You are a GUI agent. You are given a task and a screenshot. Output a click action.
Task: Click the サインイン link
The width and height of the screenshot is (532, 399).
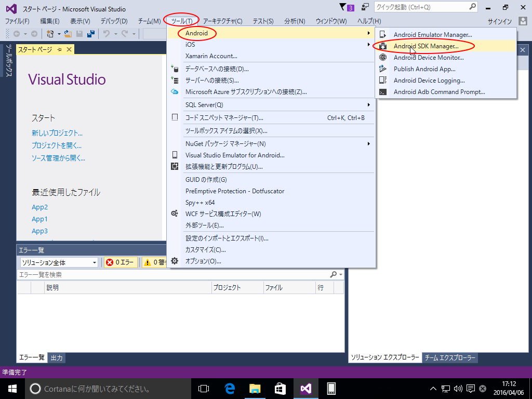coord(499,21)
